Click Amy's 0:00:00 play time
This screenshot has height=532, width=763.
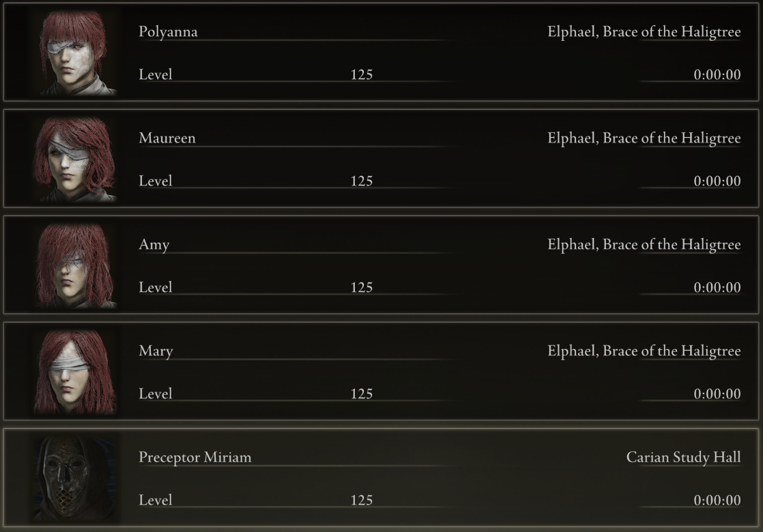coord(717,287)
